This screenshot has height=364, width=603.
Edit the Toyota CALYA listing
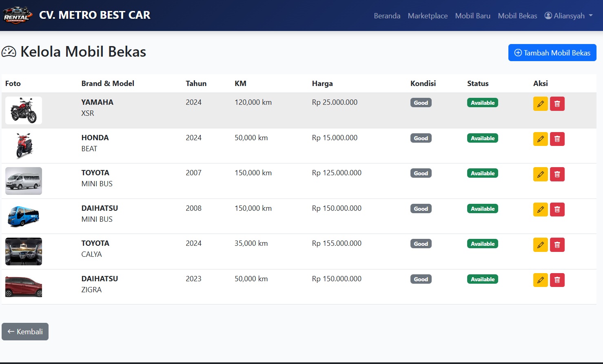[x=540, y=245]
